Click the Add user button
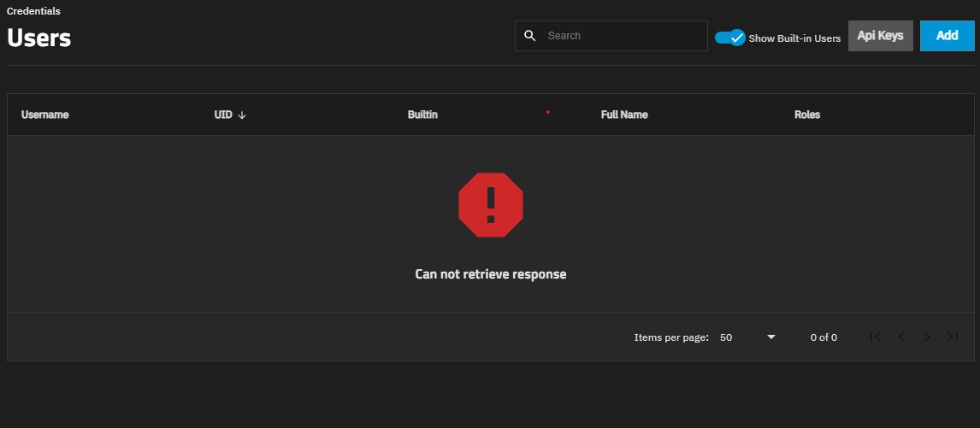This screenshot has width=980, height=428. pos(947,36)
